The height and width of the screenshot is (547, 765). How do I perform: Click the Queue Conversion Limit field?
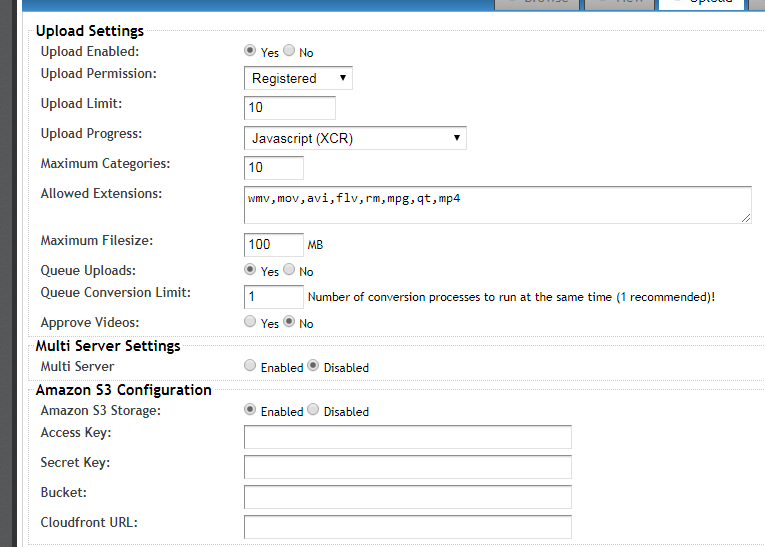(273, 296)
